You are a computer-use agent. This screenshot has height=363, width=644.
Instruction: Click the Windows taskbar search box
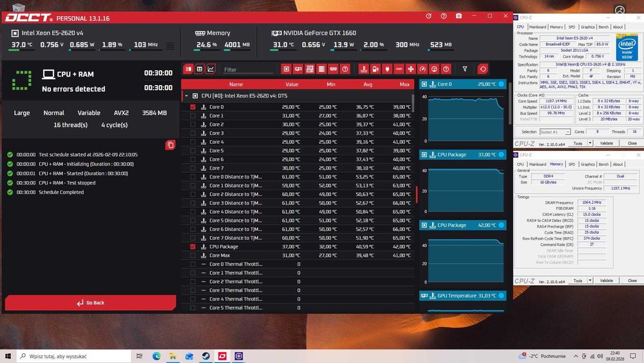tap(74, 356)
